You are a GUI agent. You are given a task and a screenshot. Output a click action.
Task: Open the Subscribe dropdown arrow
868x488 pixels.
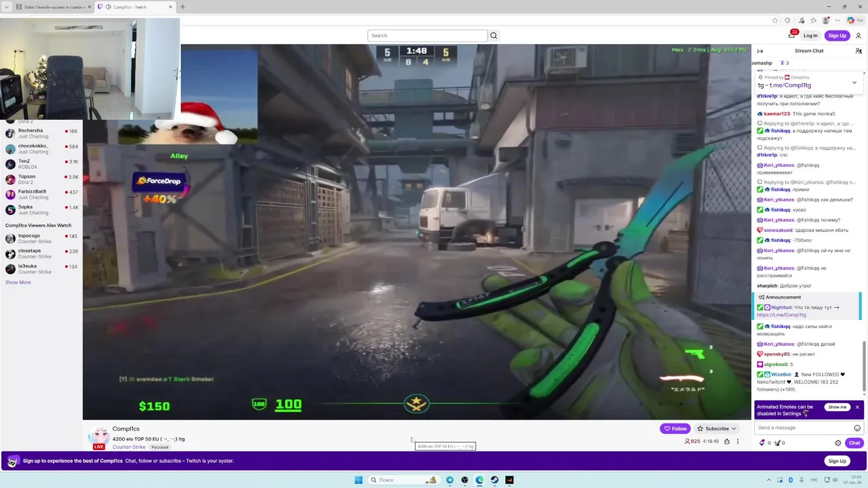coord(734,428)
